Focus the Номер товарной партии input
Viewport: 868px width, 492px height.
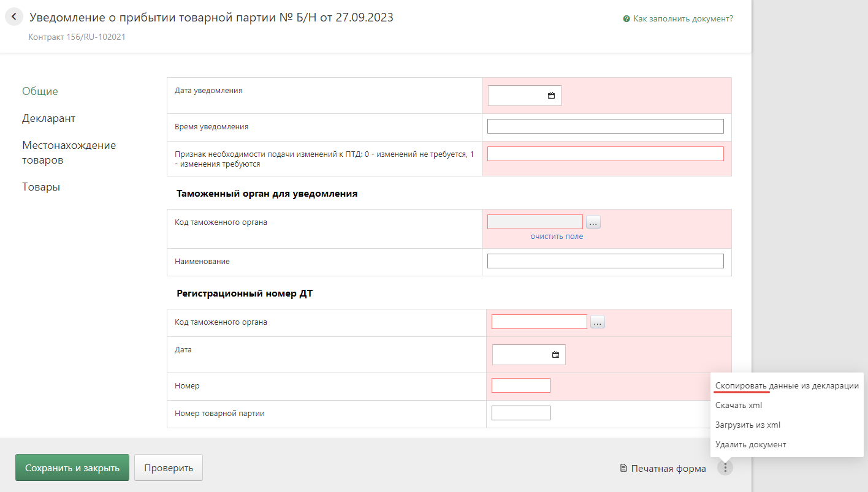pos(521,413)
